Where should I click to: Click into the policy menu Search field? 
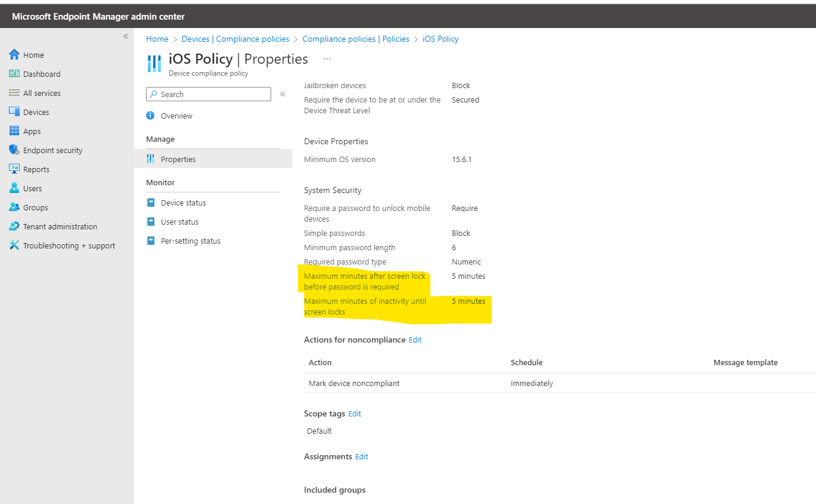pyautogui.click(x=209, y=94)
